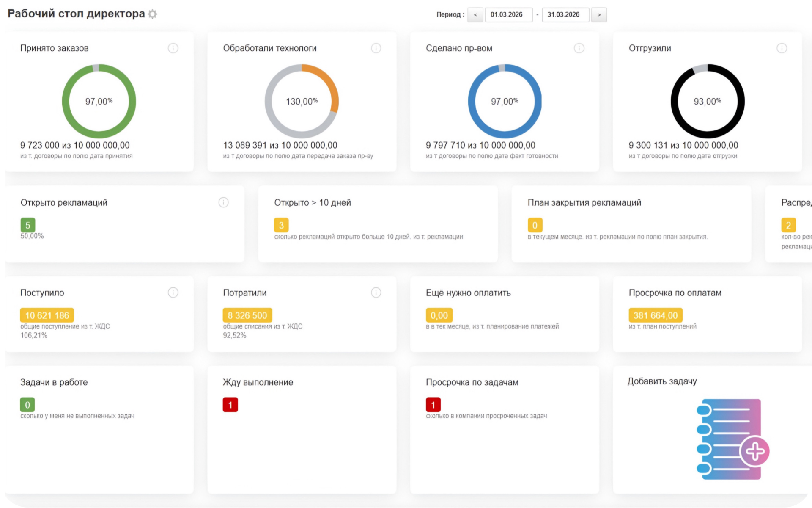The image size is (812, 508).
Task: Click info icon on Отгрузили card
Action: (x=782, y=48)
